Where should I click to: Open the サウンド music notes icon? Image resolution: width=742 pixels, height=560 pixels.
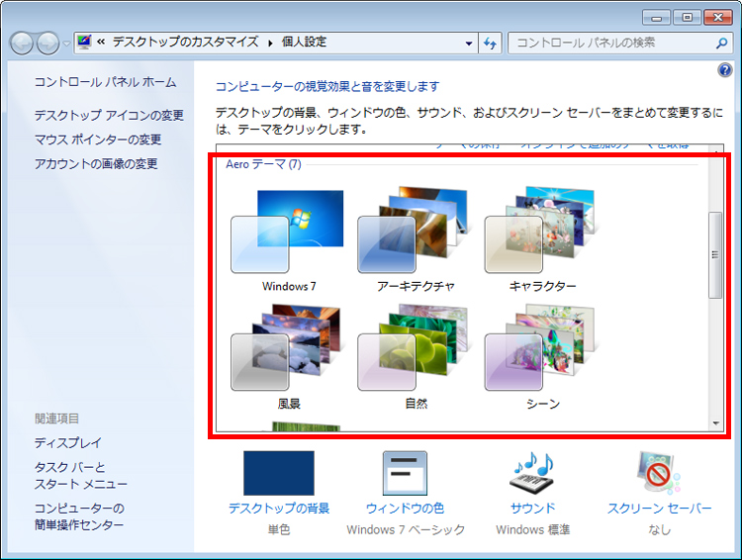pyautogui.click(x=533, y=473)
